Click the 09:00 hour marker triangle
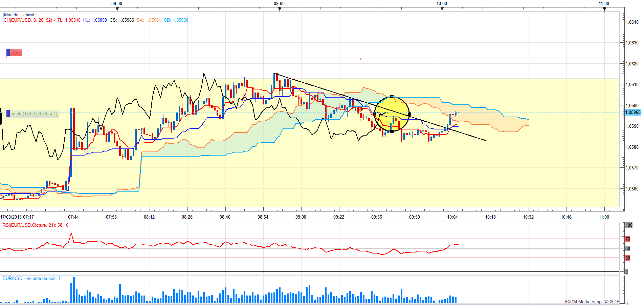644x305 pixels. [x=280, y=9]
